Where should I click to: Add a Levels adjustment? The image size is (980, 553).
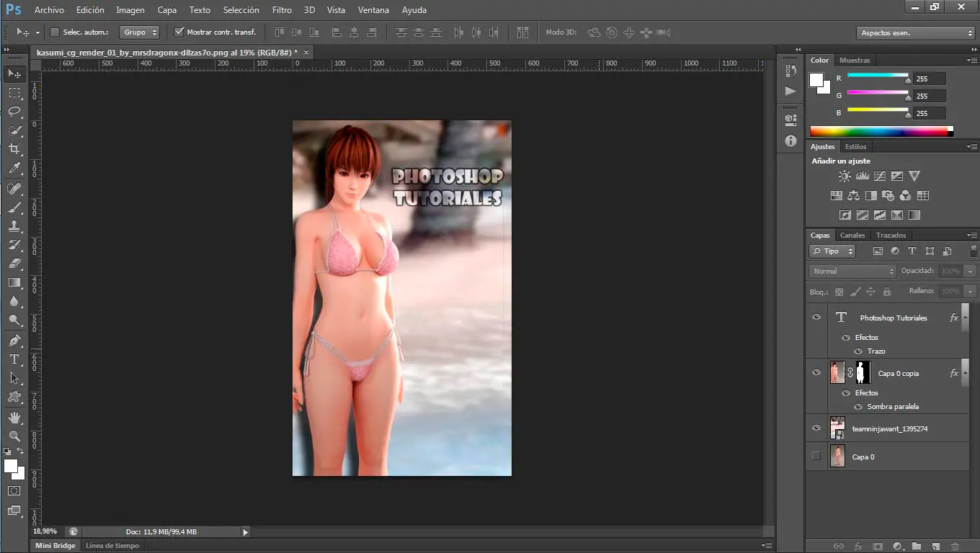pyautogui.click(x=863, y=176)
